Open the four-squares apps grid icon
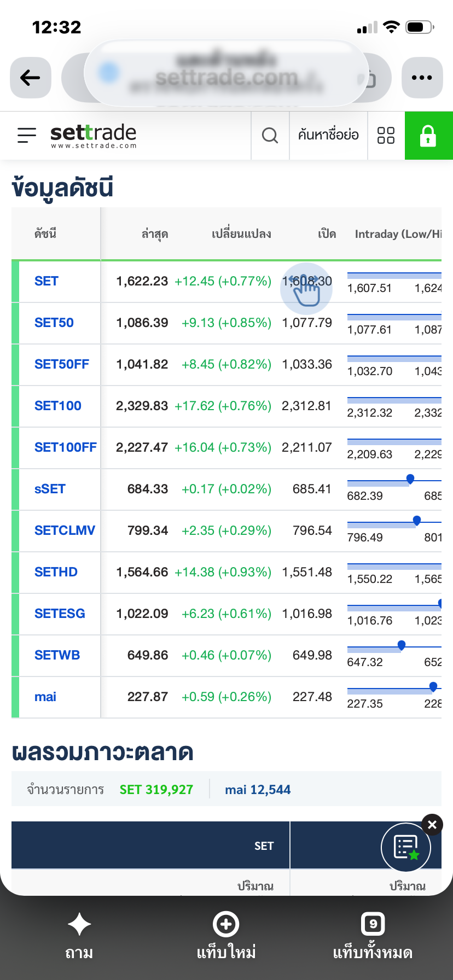453x980 pixels. (x=386, y=135)
